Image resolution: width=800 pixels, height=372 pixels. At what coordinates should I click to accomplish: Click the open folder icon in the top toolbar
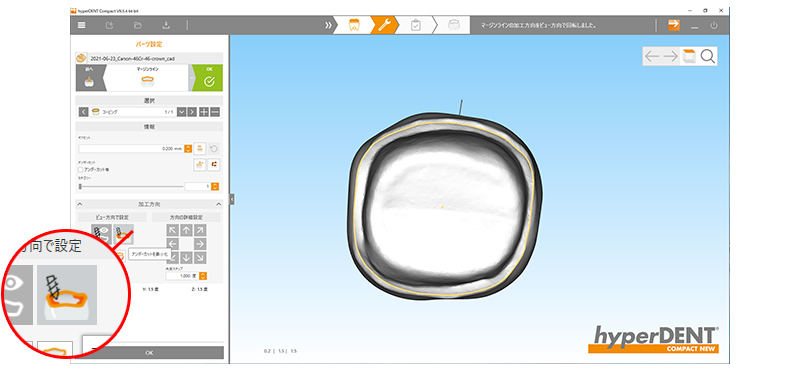(138, 25)
